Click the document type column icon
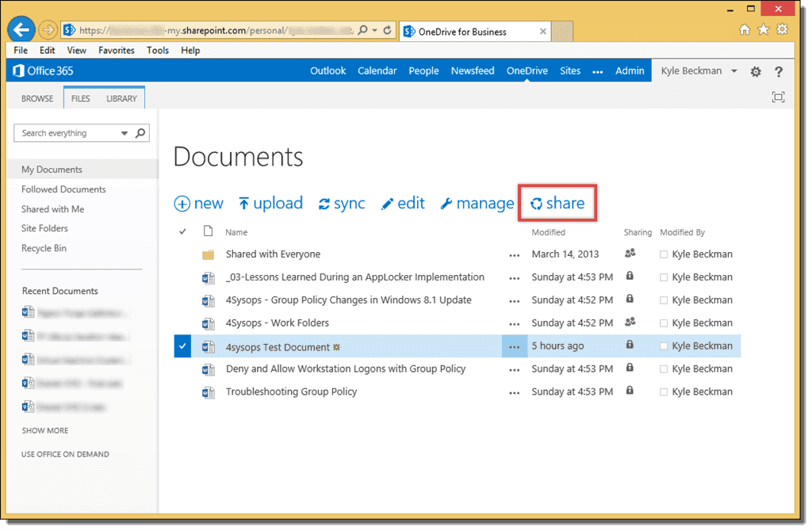Image resolution: width=812 pixels, height=531 pixels. [208, 231]
